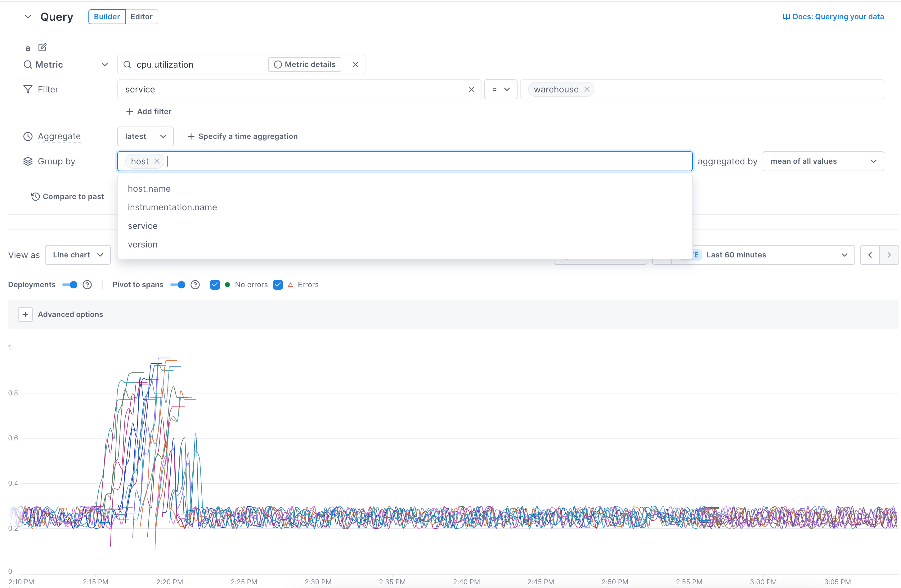Click Add filter below the service filter

[148, 111]
